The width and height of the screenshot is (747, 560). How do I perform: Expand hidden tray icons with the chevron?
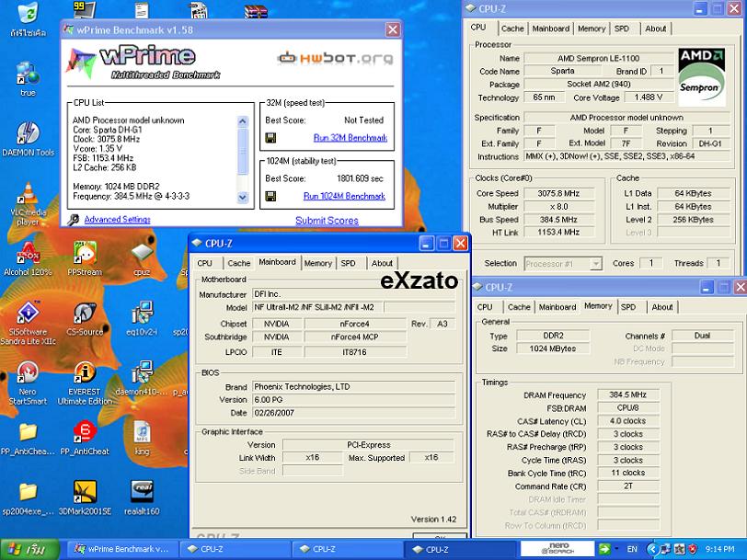click(x=651, y=549)
